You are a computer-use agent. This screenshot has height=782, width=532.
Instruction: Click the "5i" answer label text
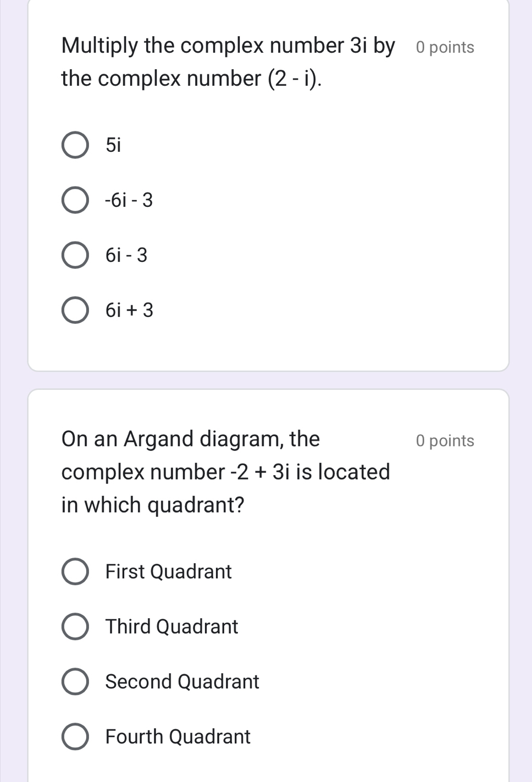point(113,145)
